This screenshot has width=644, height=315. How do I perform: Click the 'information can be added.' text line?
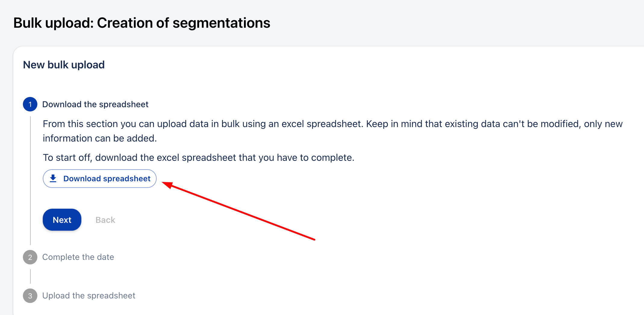(x=100, y=139)
